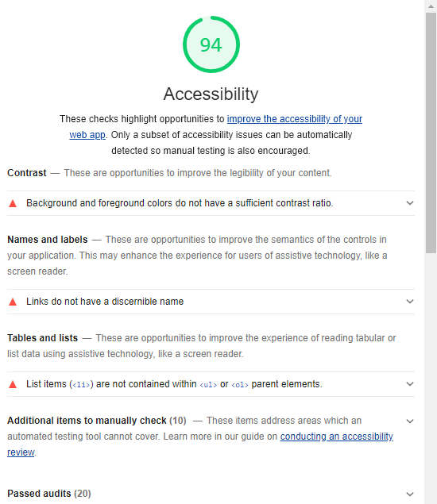Expand Passed audits section chevron
The width and height of the screenshot is (437, 504).
(x=410, y=494)
